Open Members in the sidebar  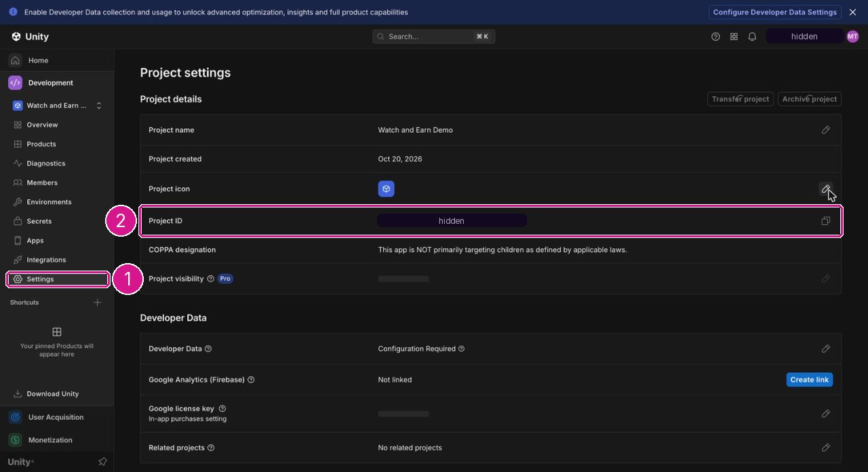tap(42, 182)
